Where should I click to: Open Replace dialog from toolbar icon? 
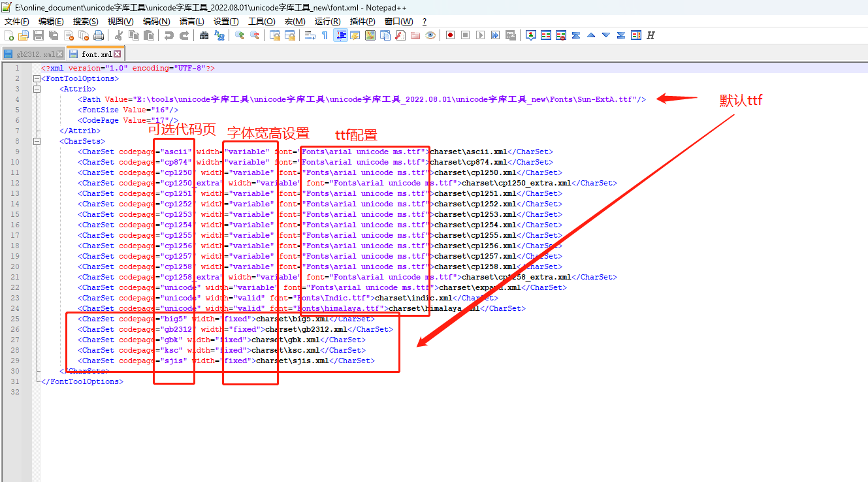coord(219,35)
